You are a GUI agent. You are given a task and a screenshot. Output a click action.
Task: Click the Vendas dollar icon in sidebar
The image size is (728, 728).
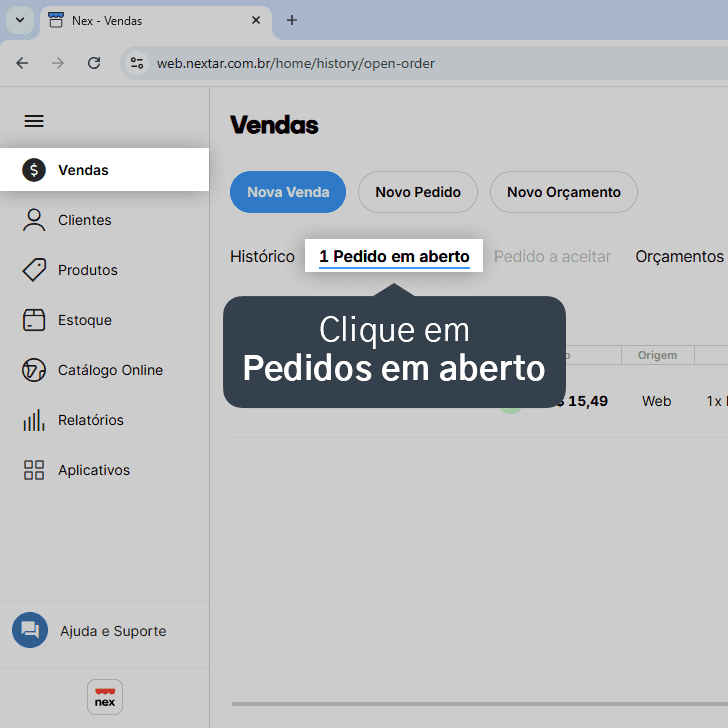[x=34, y=170]
